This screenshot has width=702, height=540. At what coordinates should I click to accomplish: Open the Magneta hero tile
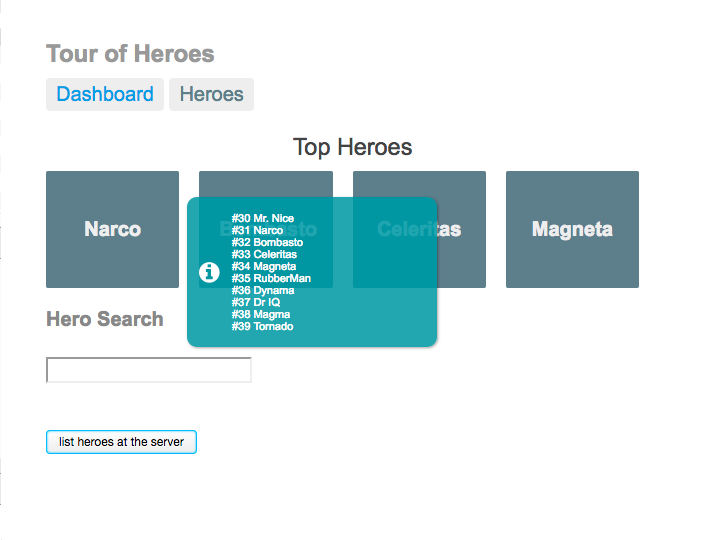572,229
